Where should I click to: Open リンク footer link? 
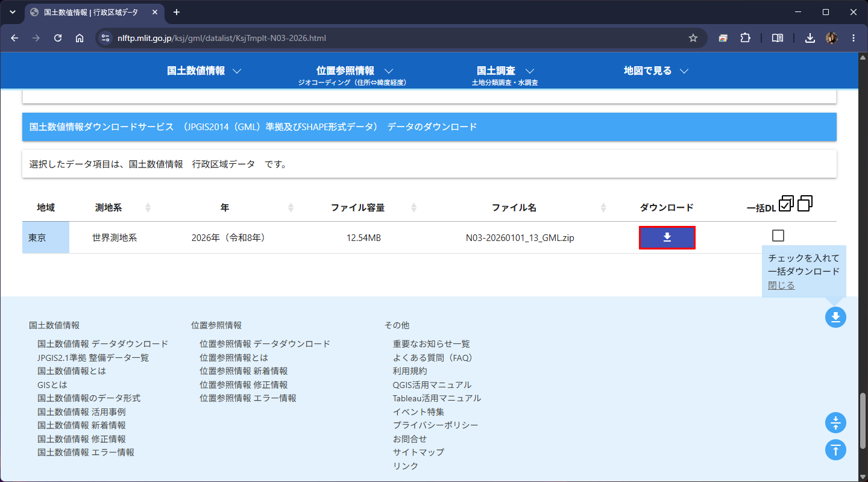(406, 466)
